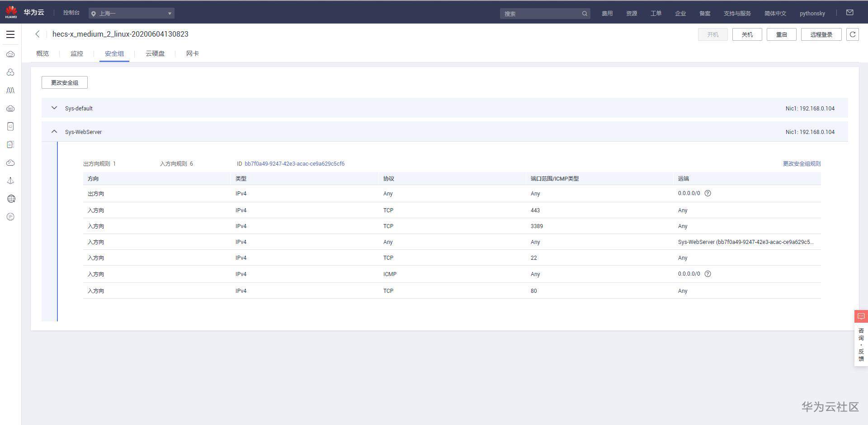
Task: Click the port 443 cell
Action: pos(535,210)
